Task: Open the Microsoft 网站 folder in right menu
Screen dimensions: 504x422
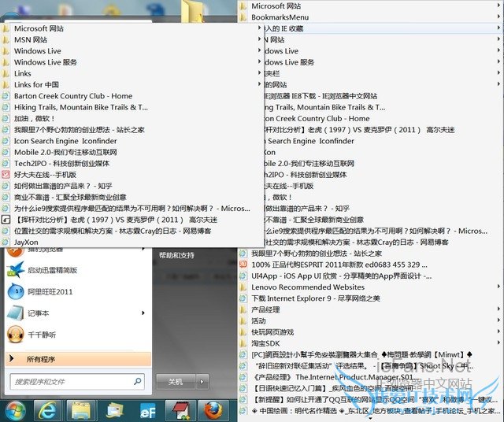Action: pyautogui.click(x=371, y=6)
